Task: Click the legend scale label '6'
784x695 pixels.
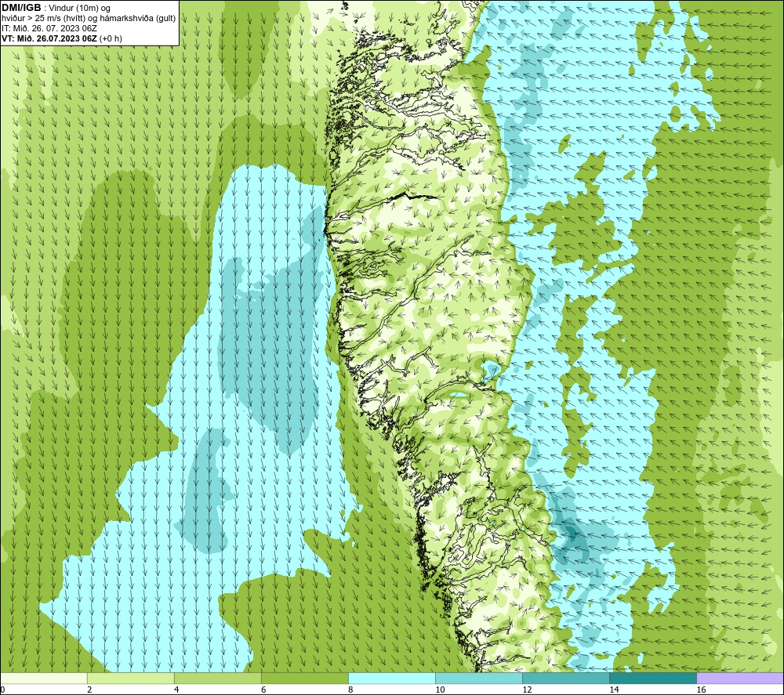Action: (x=263, y=690)
